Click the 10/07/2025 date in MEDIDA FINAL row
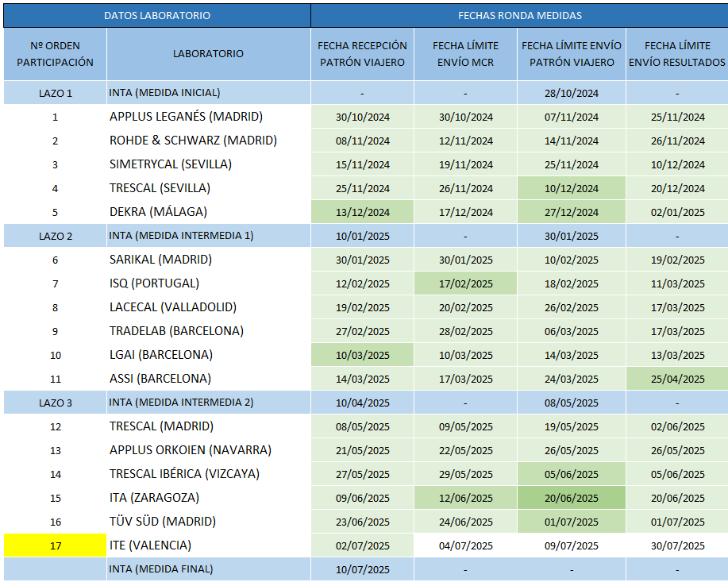The image size is (728, 582). [362, 569]
